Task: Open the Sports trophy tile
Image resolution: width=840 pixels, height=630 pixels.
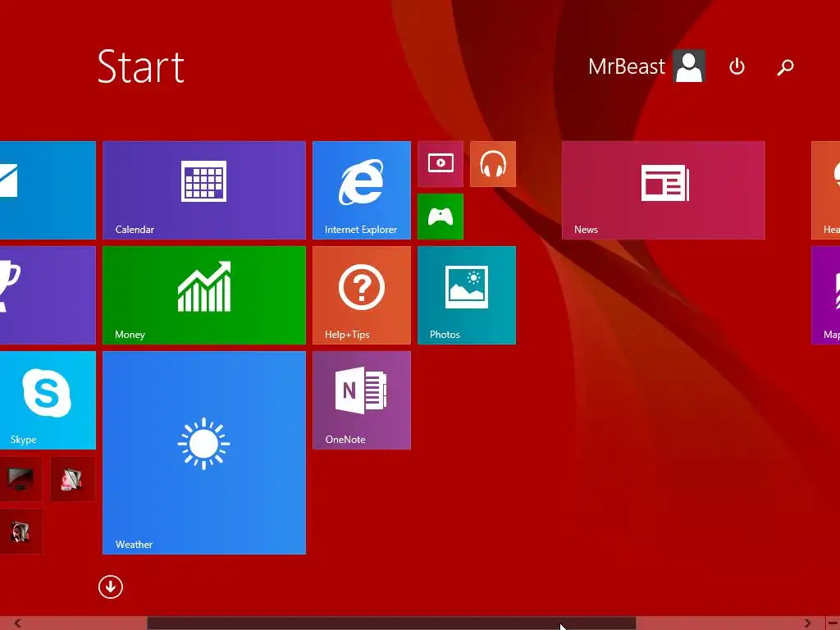Action: [48, 295]
